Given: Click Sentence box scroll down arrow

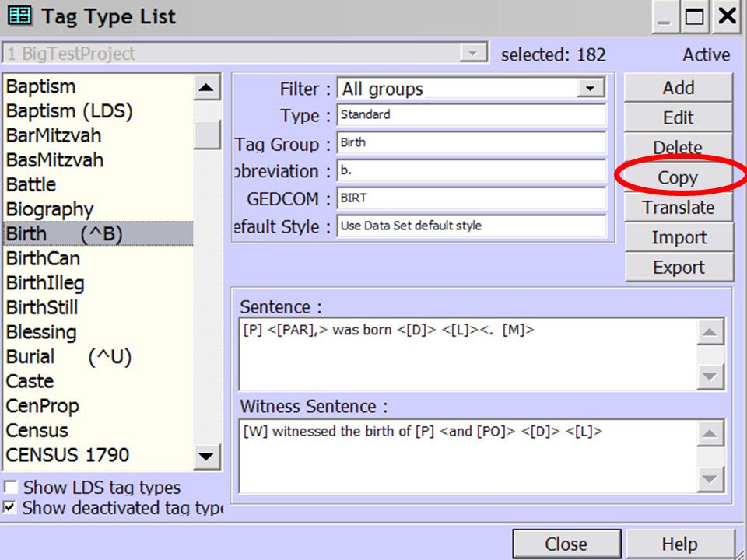Looking at the screenshot, I should 710,376.
